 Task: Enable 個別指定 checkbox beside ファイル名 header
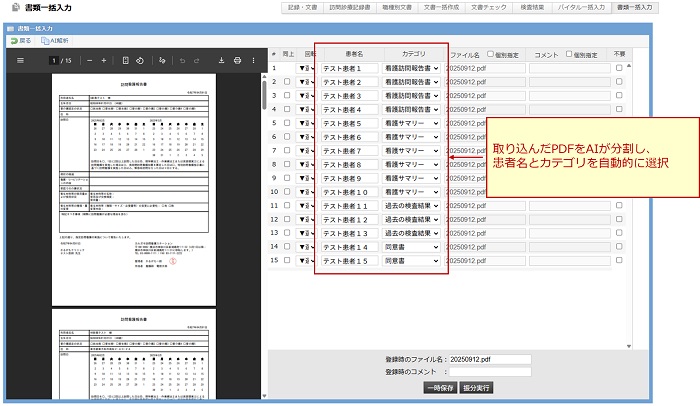[490, 54]
